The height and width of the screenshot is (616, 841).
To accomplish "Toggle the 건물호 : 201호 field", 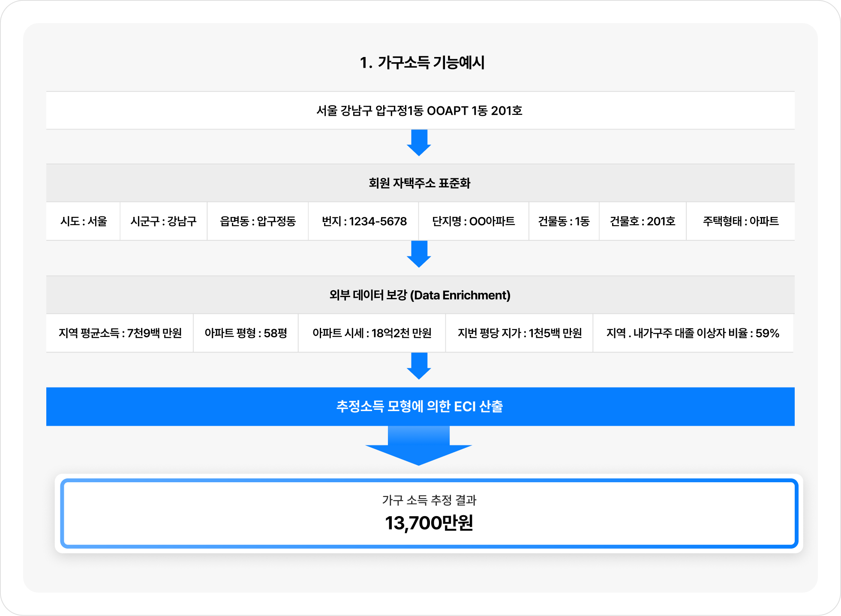I will 643,222.
